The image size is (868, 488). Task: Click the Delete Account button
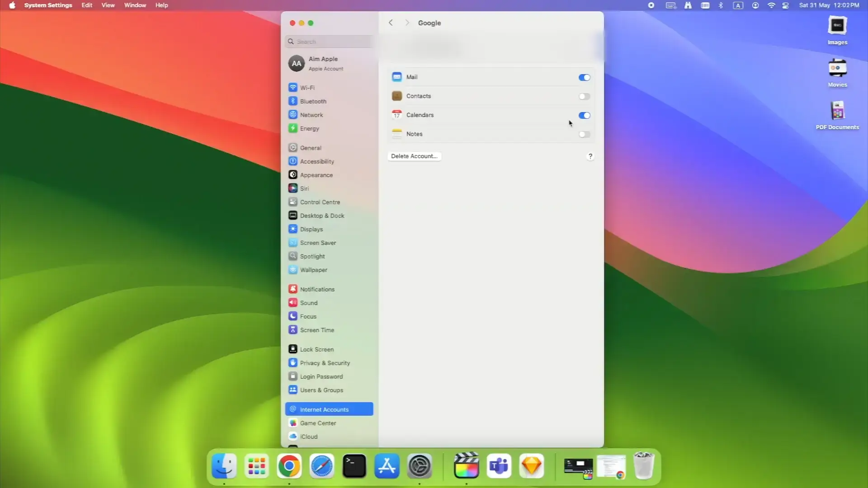pos(414,156)
